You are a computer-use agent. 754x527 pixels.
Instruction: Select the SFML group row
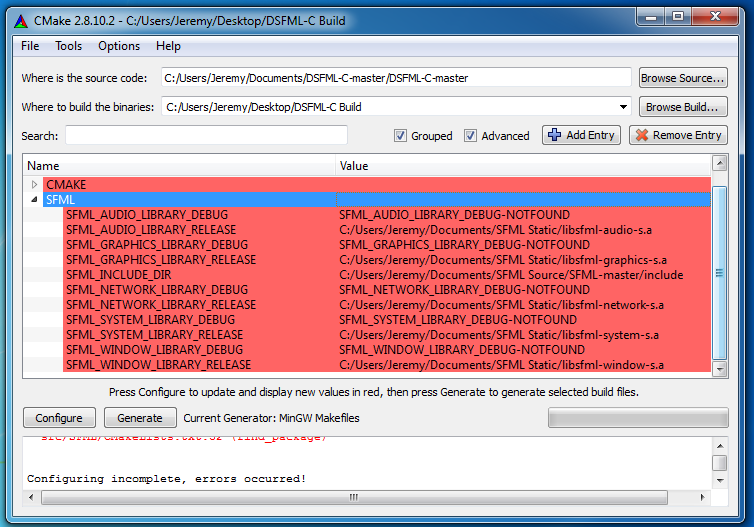tap(377, 200)
